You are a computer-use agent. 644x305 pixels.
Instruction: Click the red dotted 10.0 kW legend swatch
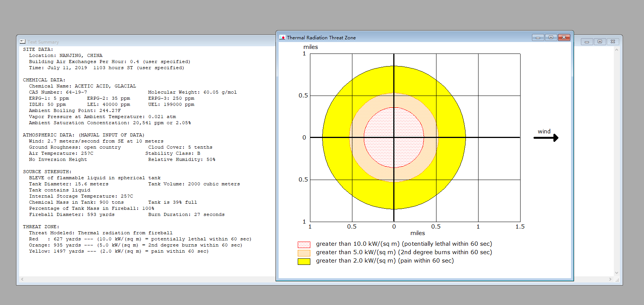pyautogui.click(x=304, y=245)
